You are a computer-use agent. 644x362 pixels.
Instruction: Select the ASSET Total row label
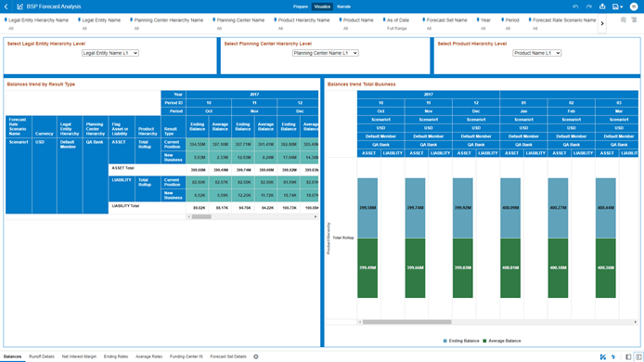[x=122, y=168]
